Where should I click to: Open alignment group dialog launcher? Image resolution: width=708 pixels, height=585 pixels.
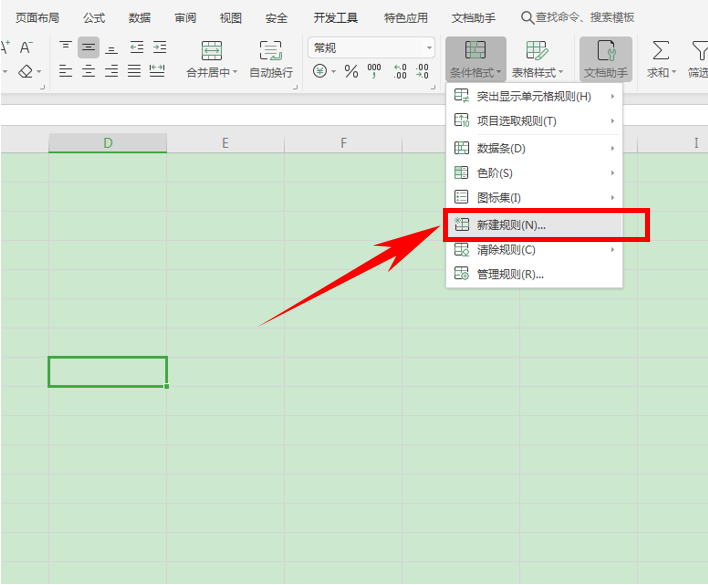(295, 87)
